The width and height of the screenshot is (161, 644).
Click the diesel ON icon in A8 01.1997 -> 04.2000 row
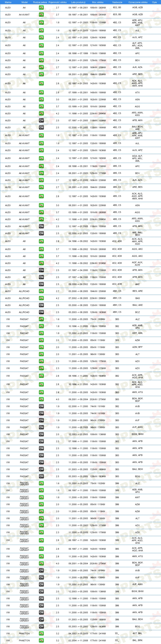[x=41, y=270]
